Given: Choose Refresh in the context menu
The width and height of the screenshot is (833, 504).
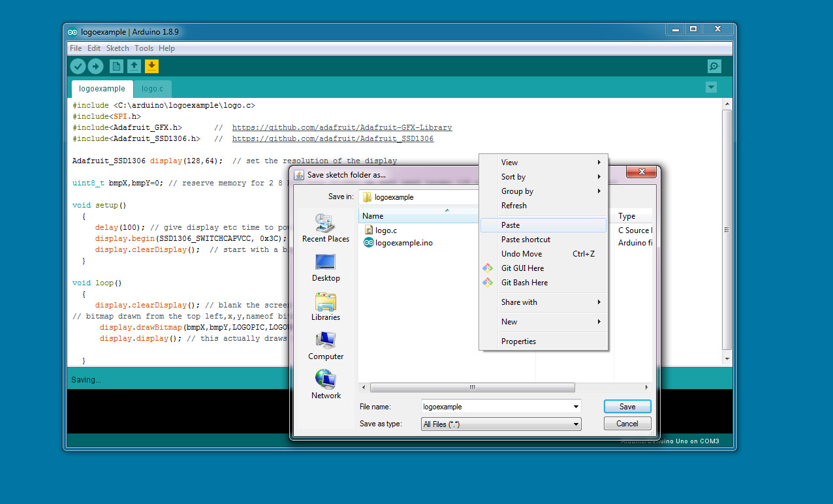Looking at the screenshot, I should [544, 206].
